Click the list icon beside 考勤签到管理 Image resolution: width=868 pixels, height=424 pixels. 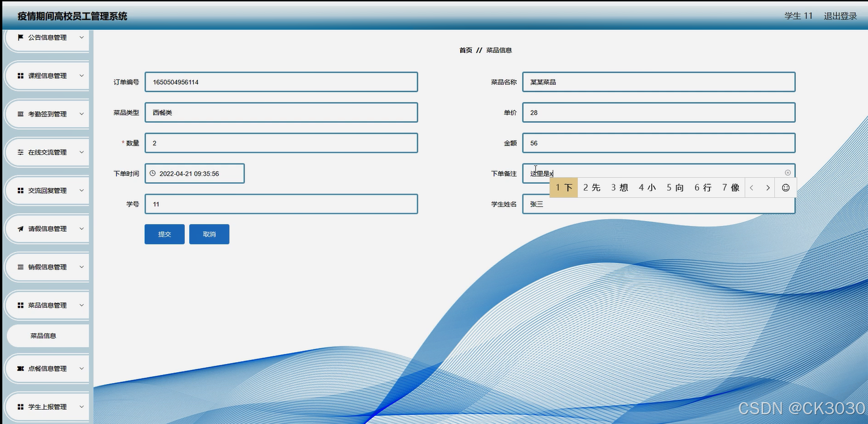click(x=21, y=114)
